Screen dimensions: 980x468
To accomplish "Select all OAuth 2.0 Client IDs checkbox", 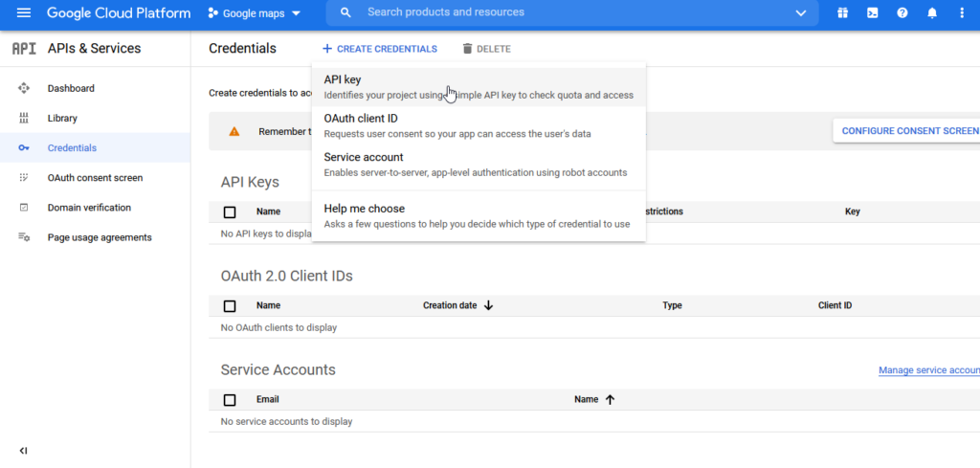I will pos(230,306).
